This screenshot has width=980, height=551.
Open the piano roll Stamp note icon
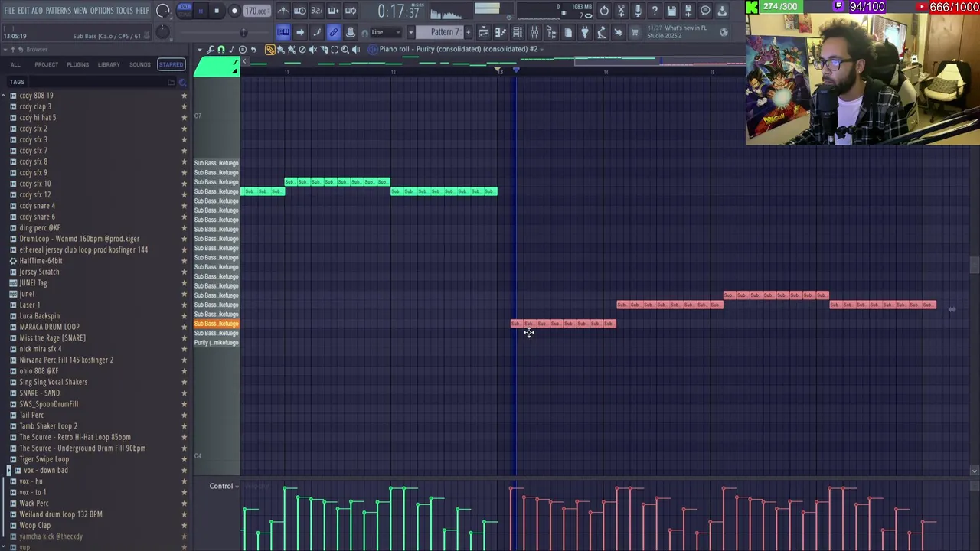click(231, 49)
